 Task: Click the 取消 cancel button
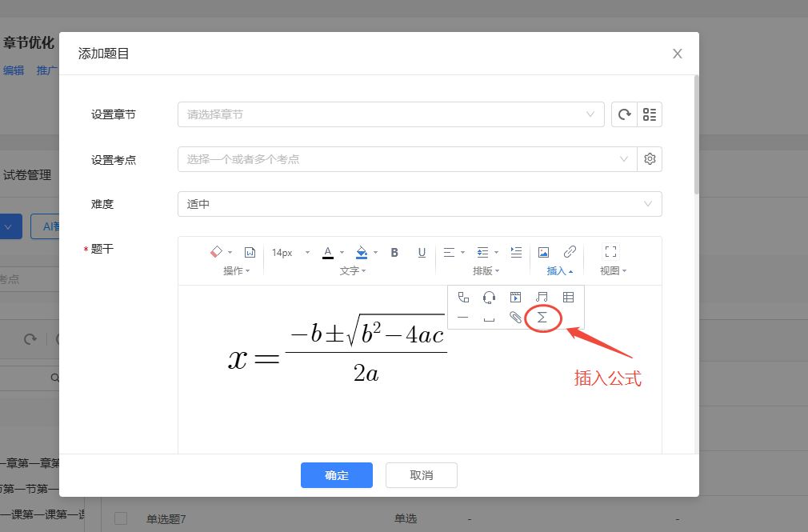tap(421, 475)
